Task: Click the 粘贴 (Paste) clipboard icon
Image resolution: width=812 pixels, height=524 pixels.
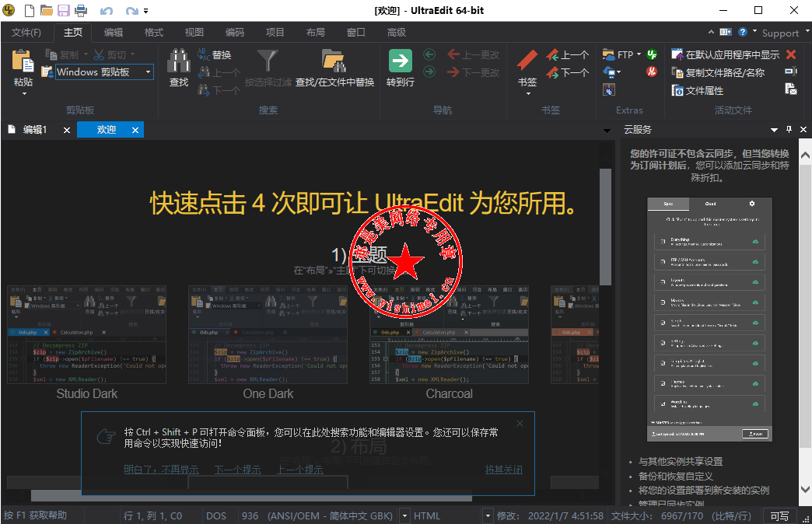Action: click(x=23, y=61)
